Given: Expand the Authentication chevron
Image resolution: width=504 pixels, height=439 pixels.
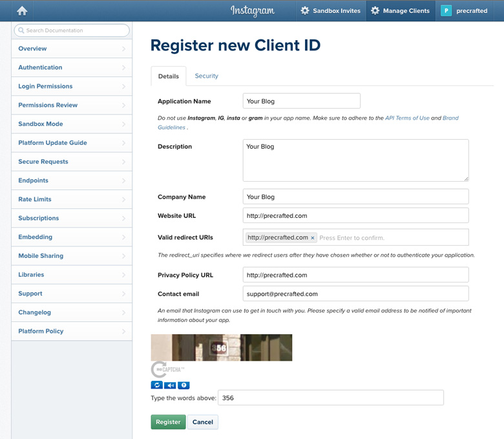Looking at the screenshot, I should (124, 67).
